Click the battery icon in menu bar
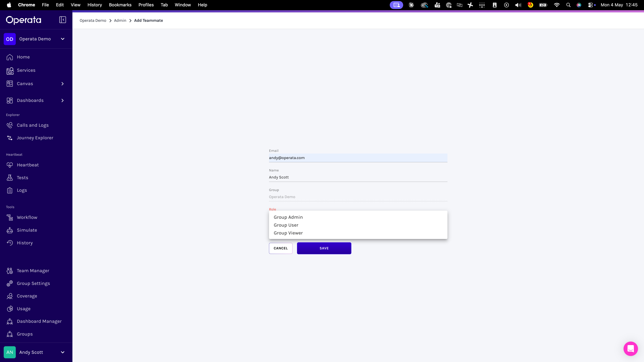644x362 pixels. pyautogui.click(x=543, y=5)
